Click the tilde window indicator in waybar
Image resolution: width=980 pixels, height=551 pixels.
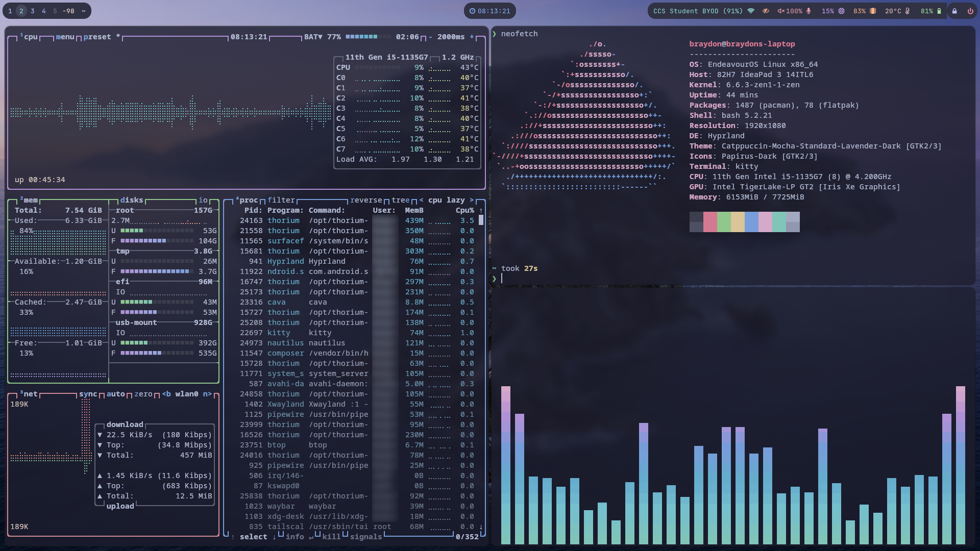coord(83,11)
